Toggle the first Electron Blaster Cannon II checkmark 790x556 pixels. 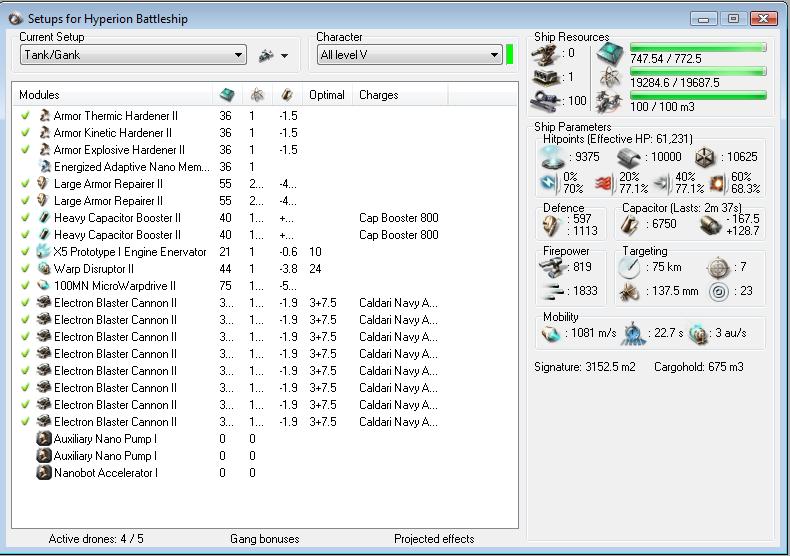tap(25, 303)
